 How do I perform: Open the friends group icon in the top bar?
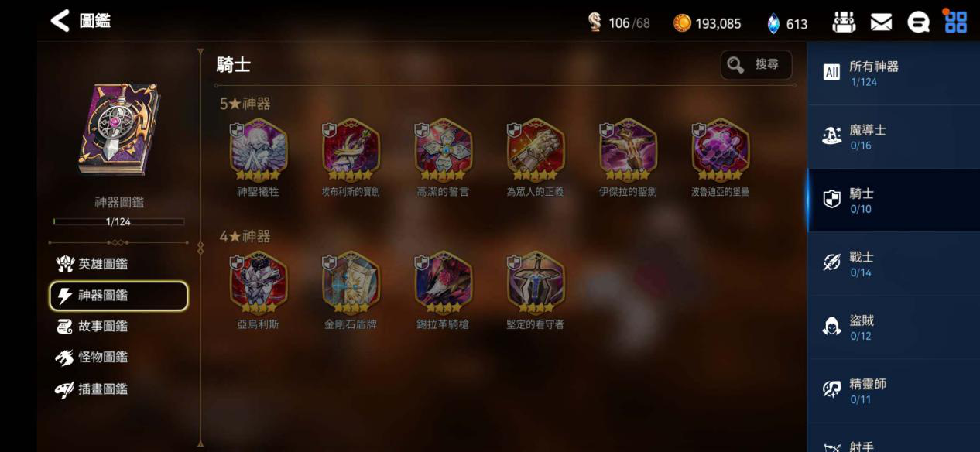(844, 22)
